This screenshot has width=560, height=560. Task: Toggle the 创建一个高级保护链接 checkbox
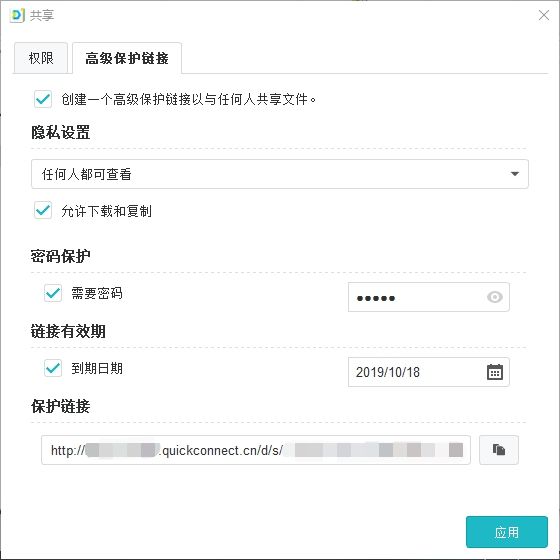point(43,99)
